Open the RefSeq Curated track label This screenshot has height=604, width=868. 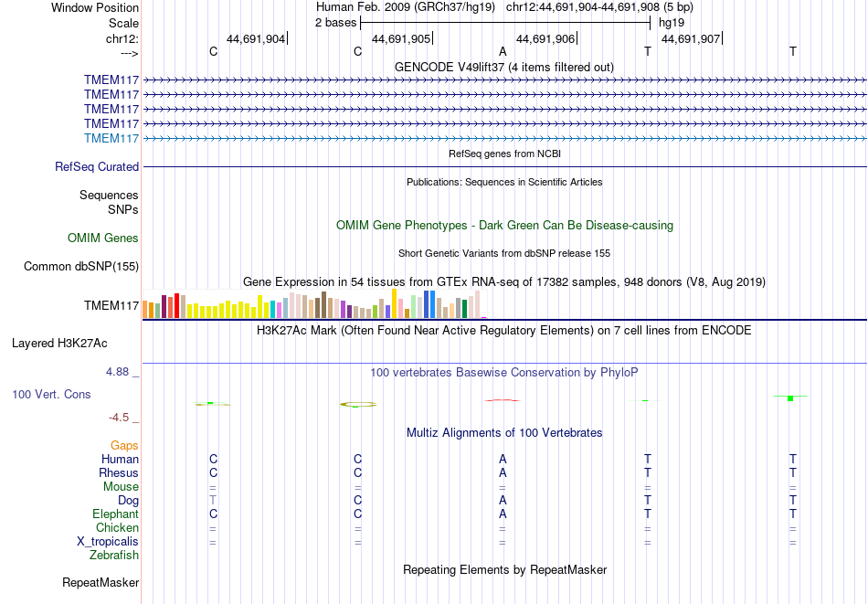click(x=97, y=166)
